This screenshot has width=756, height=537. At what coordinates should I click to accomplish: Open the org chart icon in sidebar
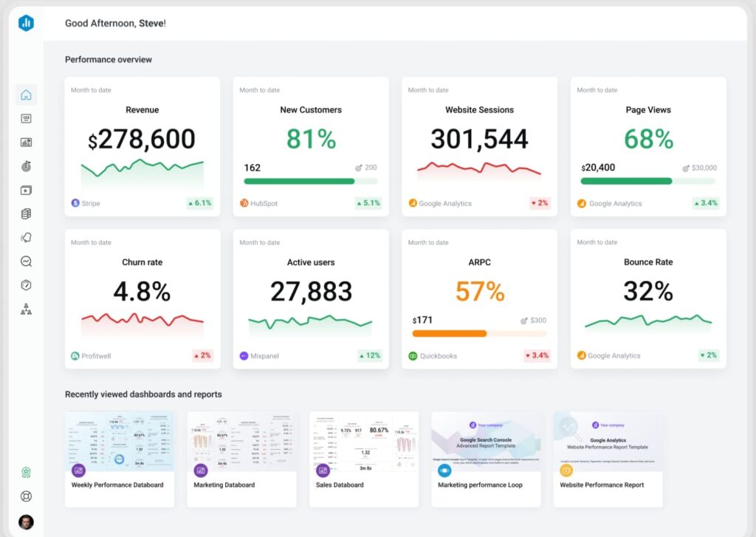click(x=25, y=308)
